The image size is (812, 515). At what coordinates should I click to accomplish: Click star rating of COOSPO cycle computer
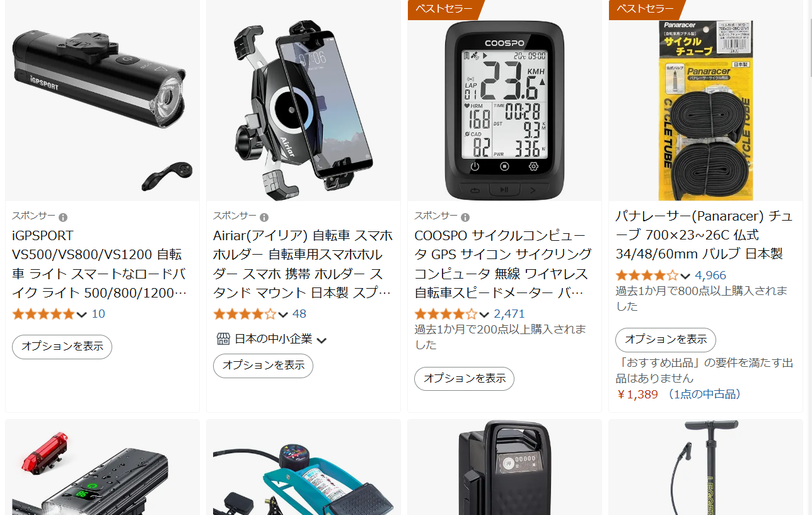coord(446,314)
